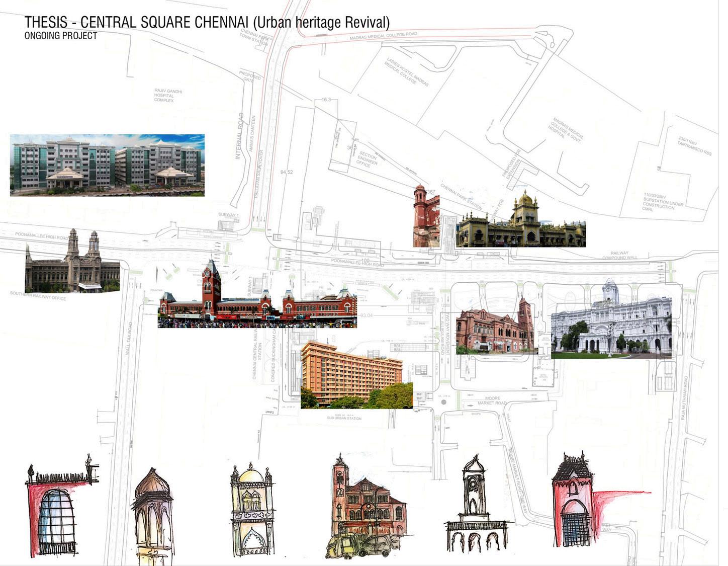Select the "CHENNAI PARK STATION" label

[x=461, y=197]
